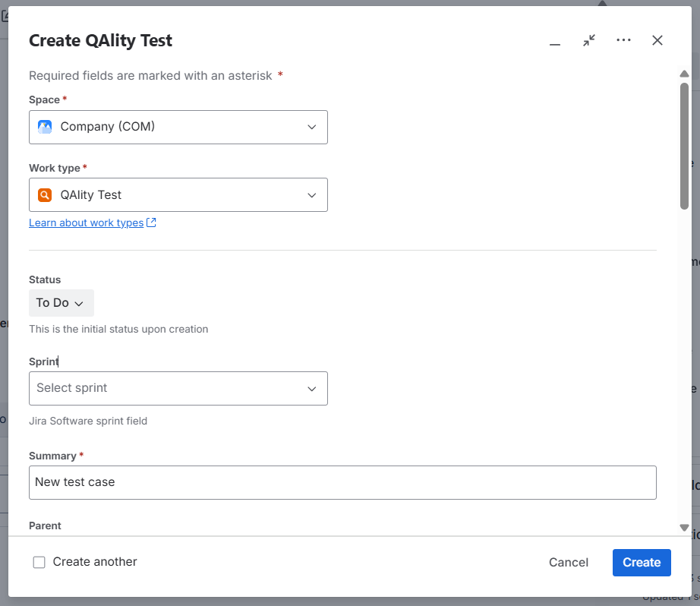
Task: Click the Work type field label
Action: tap(55, 168)
